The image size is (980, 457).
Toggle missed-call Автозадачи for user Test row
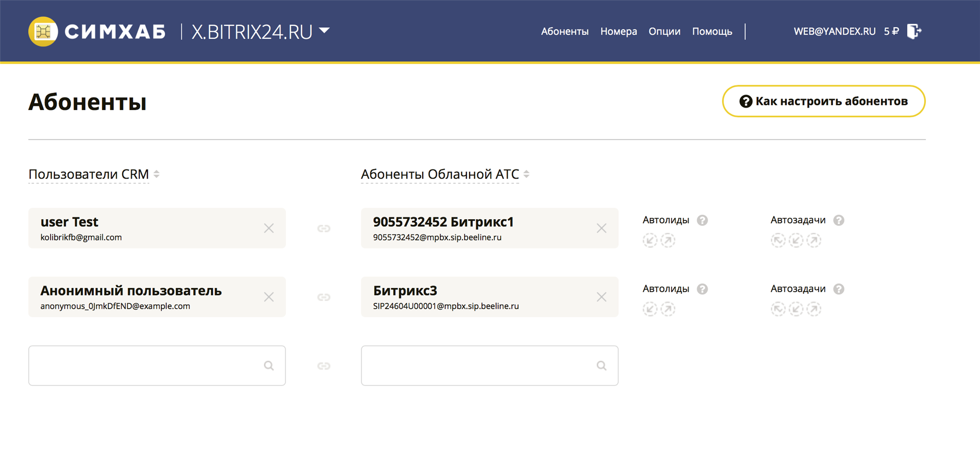click(x=778, y=240)
